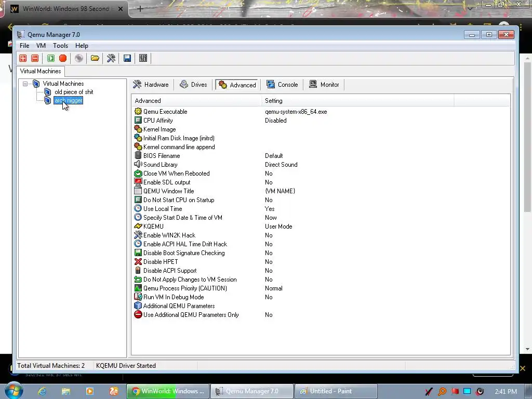Select the Specify Start Date & Time row
532x399 pixels.
(321, 218)
